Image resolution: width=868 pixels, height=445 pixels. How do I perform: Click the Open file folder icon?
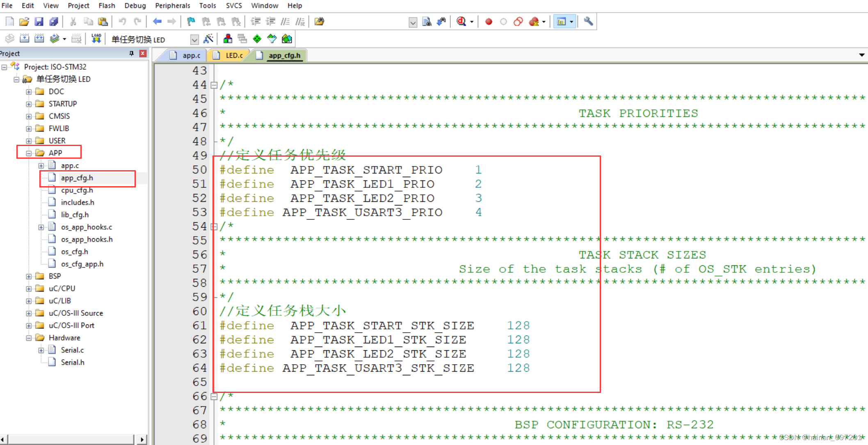click(24, 21)
